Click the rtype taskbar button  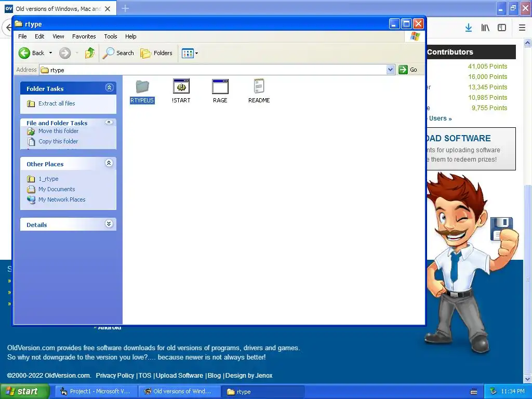pos(262,392)
